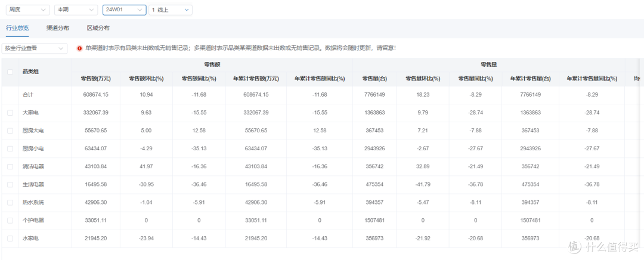Screen dimensions: 644x260
Task: Click the 9.63 cell in 大家电 row
Action: pos(146,113)
